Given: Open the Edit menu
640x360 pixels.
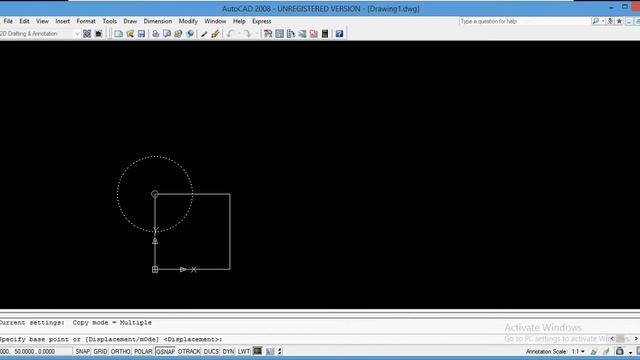Looking at the screenshot, I should pyautogui.click(x=24, y=21).
